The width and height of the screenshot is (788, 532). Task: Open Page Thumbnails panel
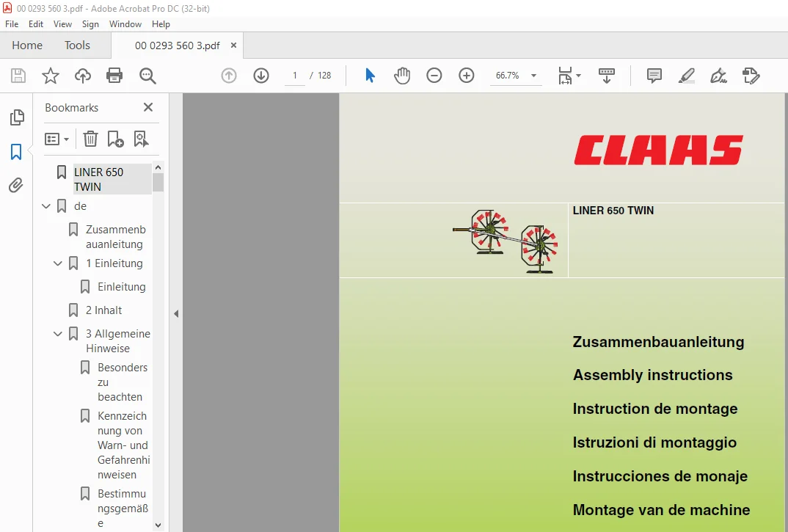tap(17, 117)
